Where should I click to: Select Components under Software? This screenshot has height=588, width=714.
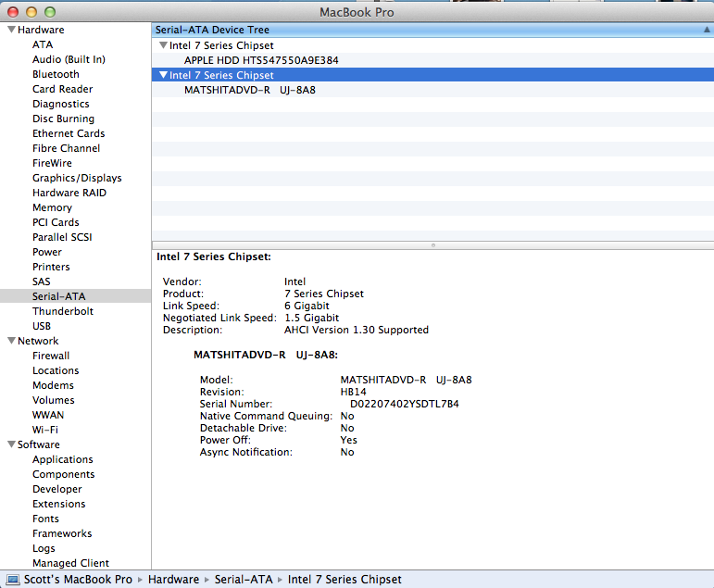click(63, 474)
